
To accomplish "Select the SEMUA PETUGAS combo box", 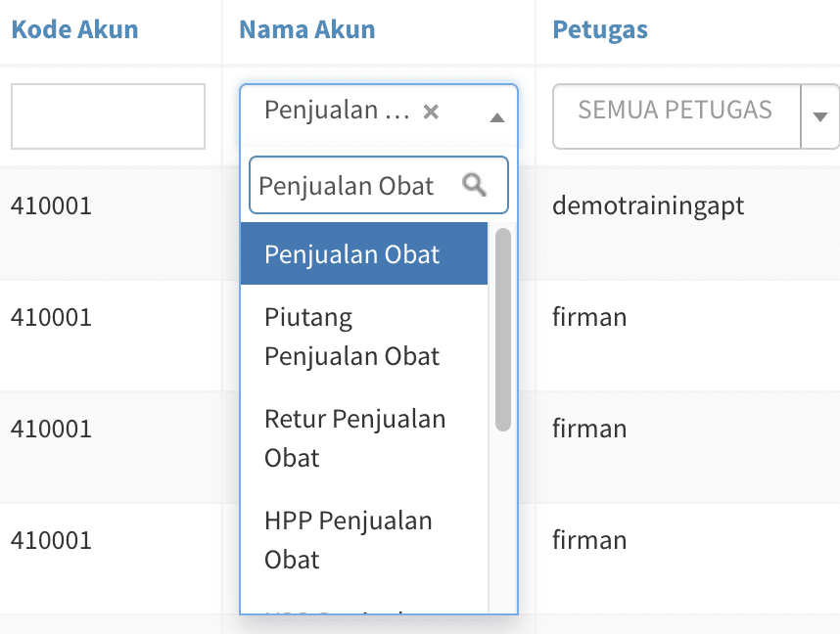I will 695,116.
